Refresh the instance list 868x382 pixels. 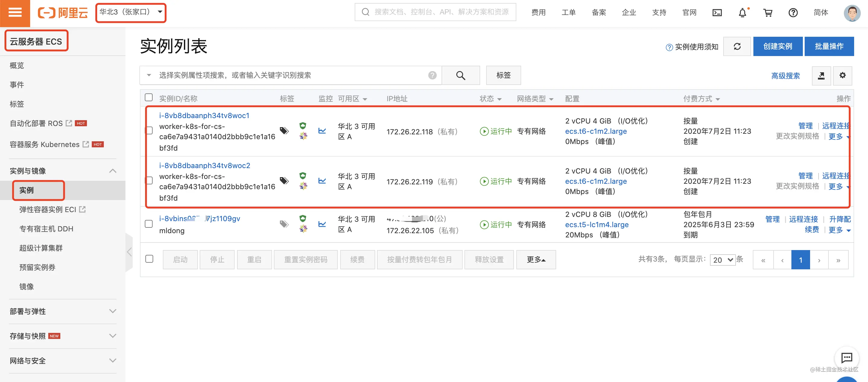click(x=737, y=46)
